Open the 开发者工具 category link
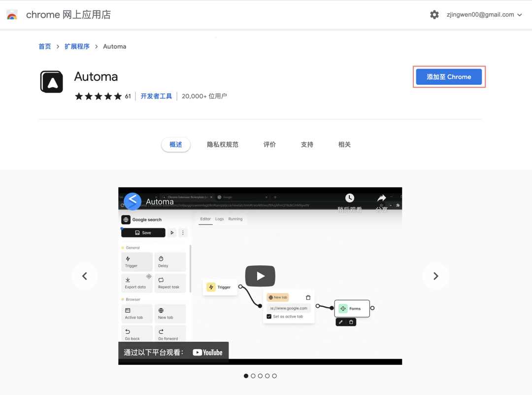The width and height of the screenshot is (532, 395). pyautogui.click(x=157, y=97)
